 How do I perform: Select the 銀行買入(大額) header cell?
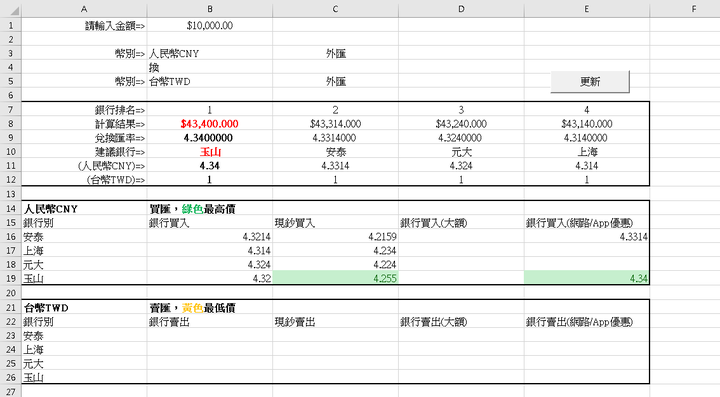click(x=461, y=223)
